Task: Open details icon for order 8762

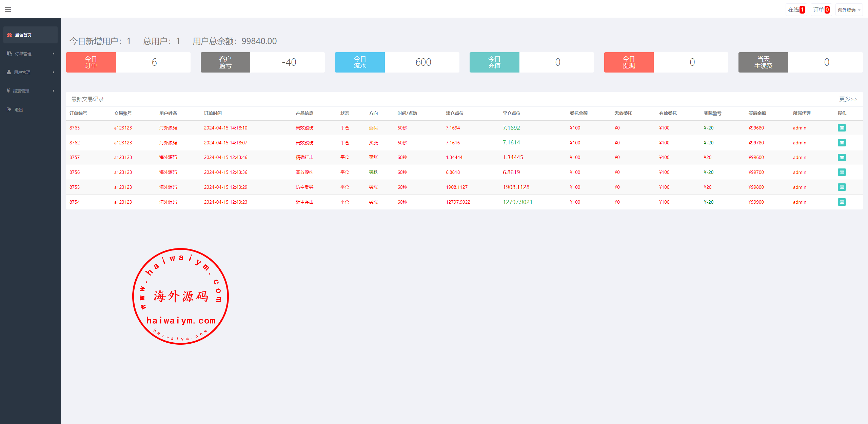Action: (842, 143)
